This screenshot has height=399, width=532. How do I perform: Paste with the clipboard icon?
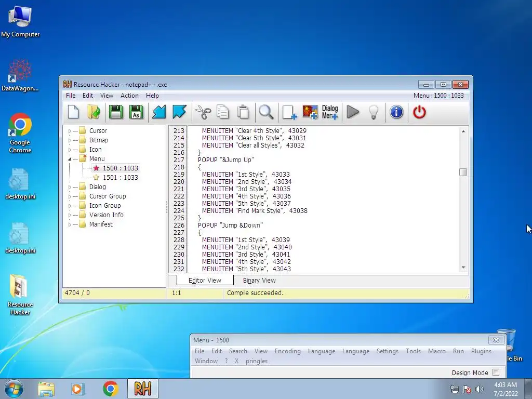click(243, 112)
